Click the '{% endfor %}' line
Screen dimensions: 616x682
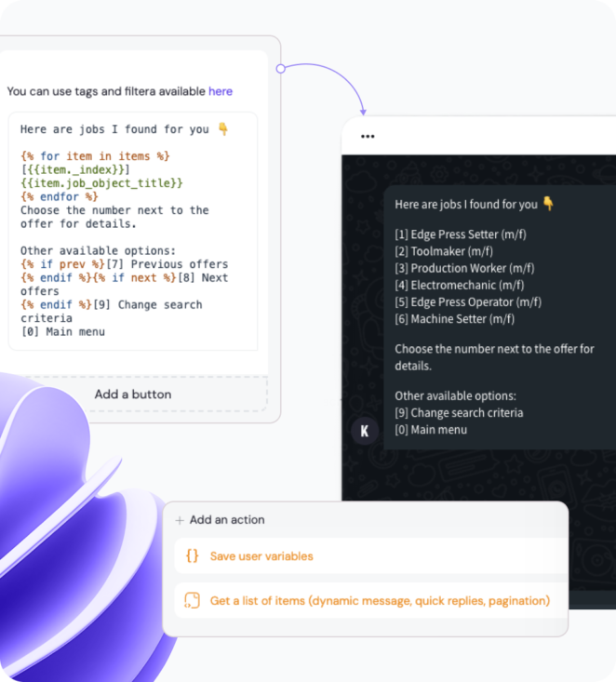(x=60, y=196)
